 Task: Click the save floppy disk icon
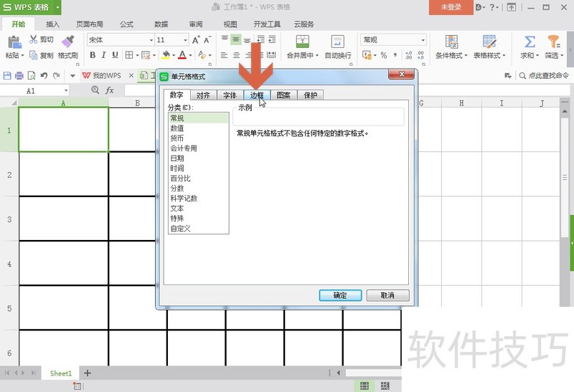pos(7,76)
